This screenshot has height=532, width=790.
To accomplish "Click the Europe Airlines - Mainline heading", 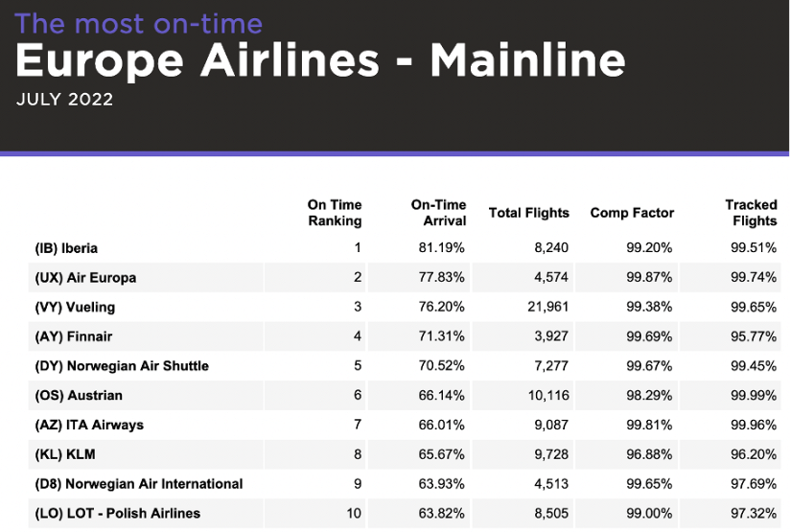I will 320,61.
